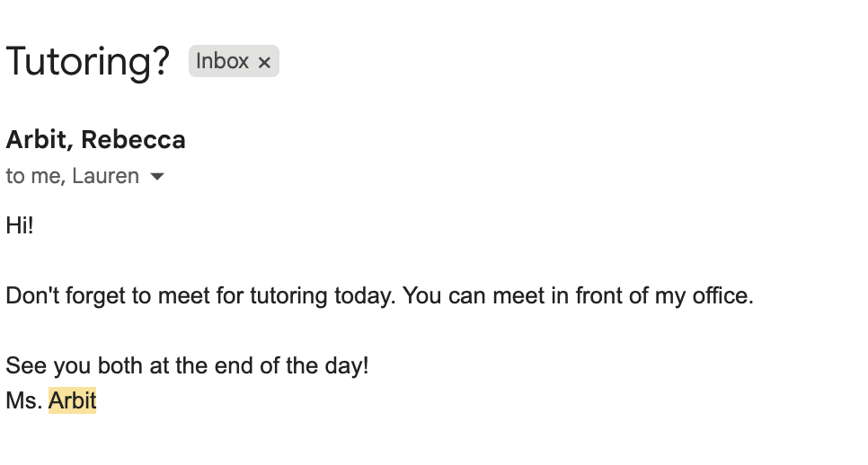Viewport: 868px width, 465px height.
Task: Click the Inbox label text
Action: coord(222,61)
